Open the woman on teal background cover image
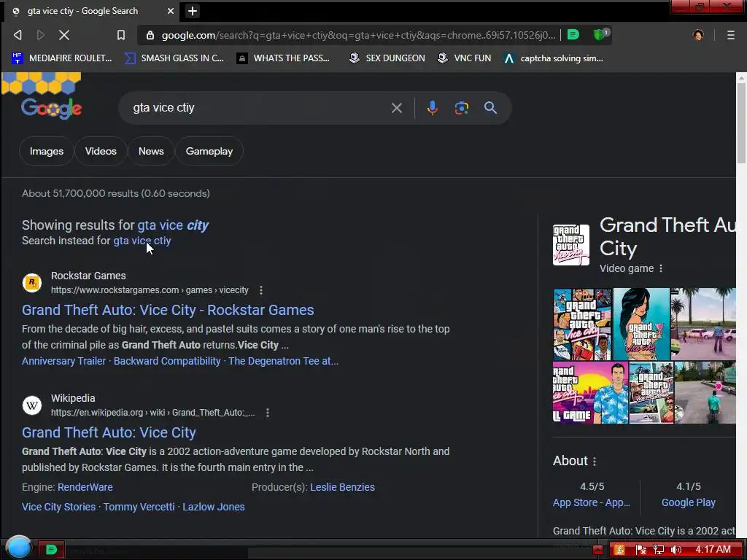This screenshot has height=560, width=747. pos(641,324)
